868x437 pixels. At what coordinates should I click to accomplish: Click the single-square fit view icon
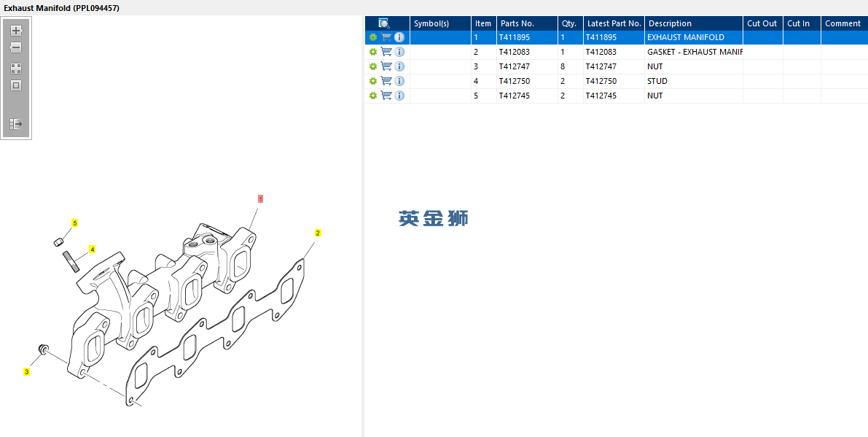(x=16, y=85)
